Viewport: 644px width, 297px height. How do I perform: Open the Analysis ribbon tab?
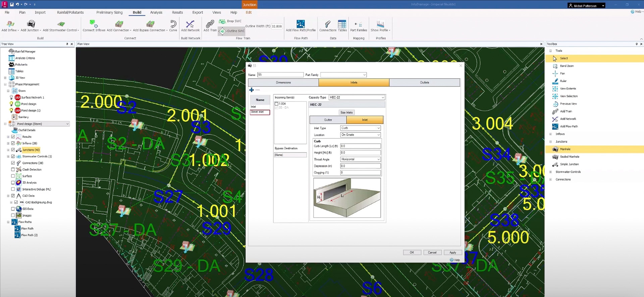coord(156,12)
